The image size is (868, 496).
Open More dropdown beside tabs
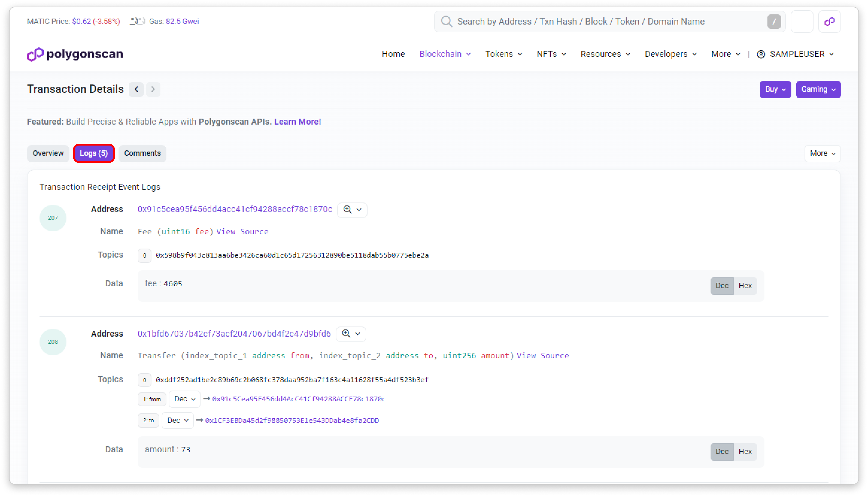coord(823,153)
